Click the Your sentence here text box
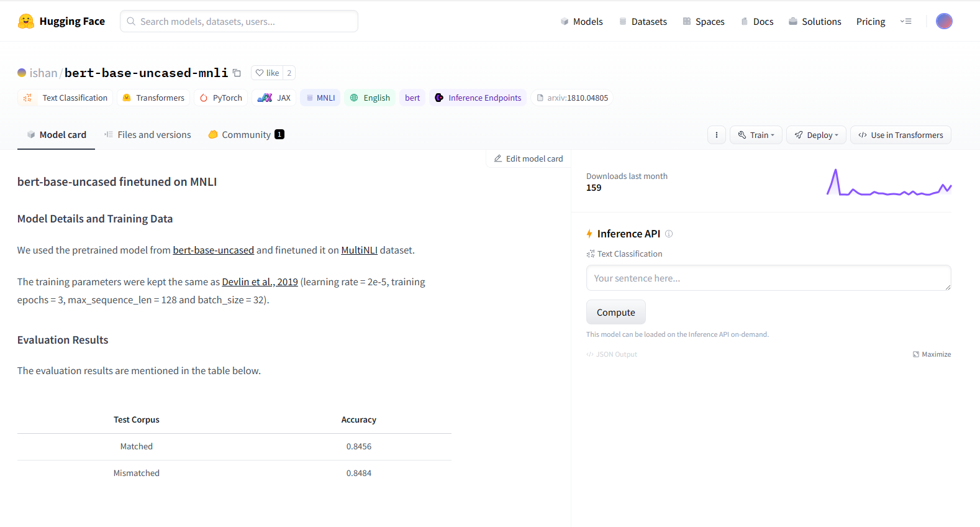This screenshot has width=980, height=527. click(769, 278)
